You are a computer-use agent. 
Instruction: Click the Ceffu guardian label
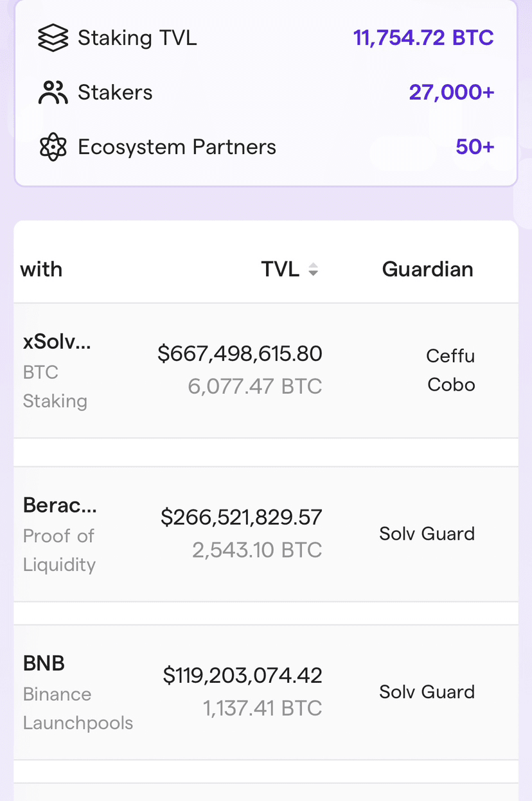[x=450, y=355]
